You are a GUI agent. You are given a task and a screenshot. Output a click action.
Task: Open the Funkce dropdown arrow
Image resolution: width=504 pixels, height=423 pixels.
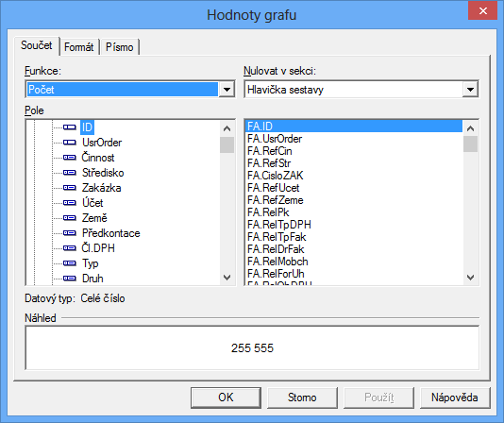pos(227,90)
